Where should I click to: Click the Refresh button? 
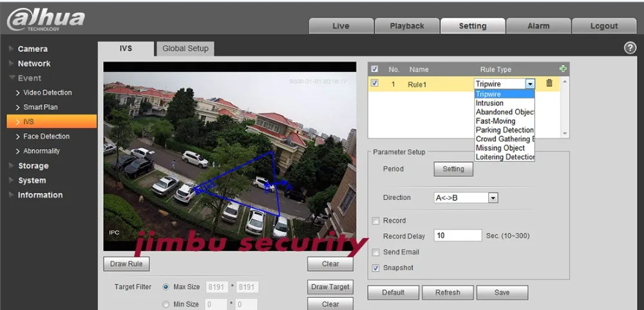[x=448, y=293]
